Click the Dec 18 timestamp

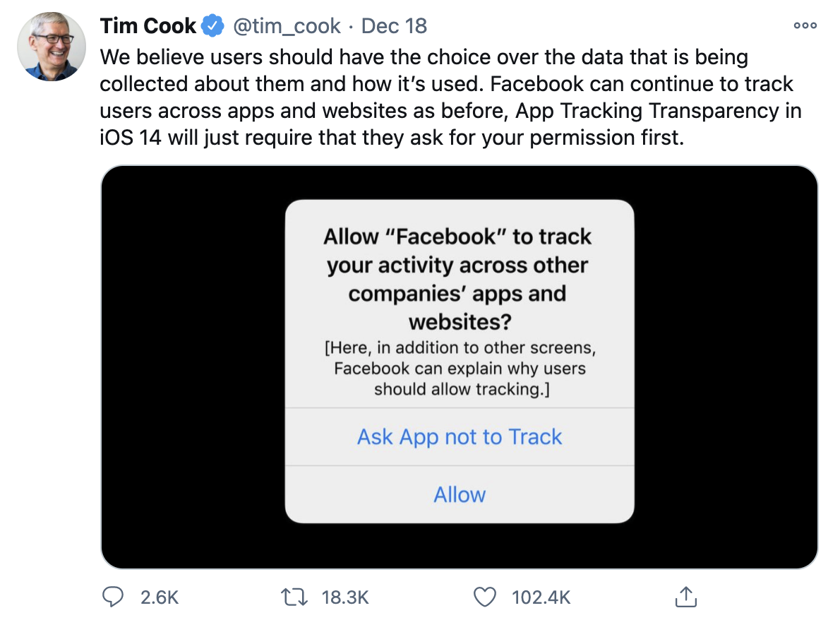[x=394, y=27]
